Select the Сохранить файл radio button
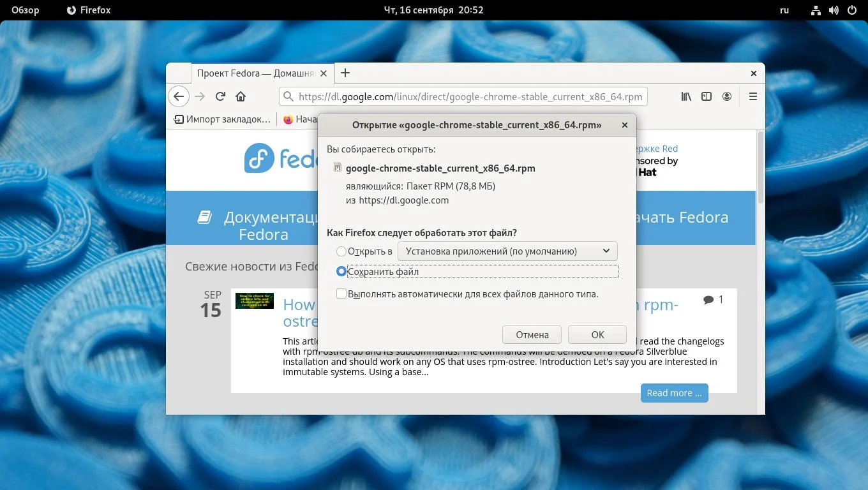 point(341,271)
